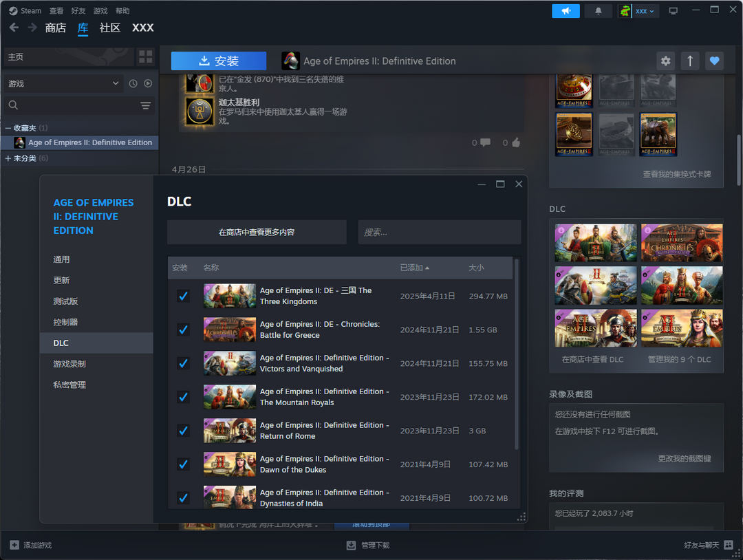Click the ready-to-play filter icon

148,83
